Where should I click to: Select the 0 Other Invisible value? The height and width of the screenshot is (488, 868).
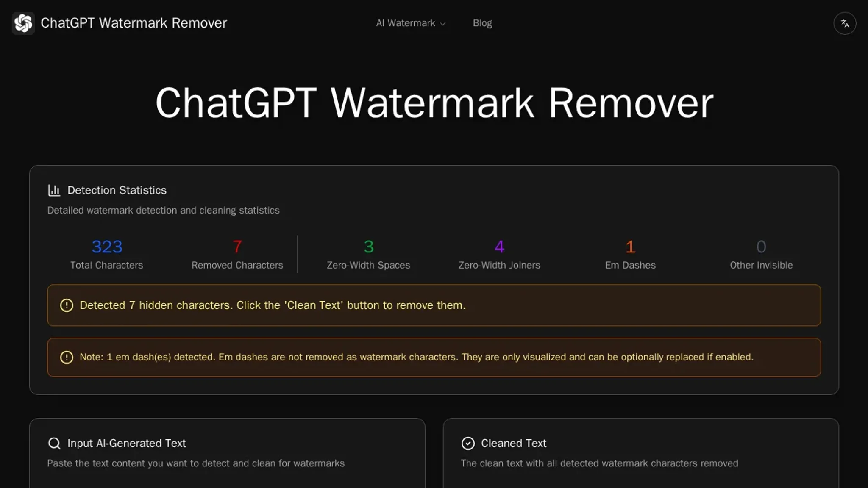click(761, 247)
